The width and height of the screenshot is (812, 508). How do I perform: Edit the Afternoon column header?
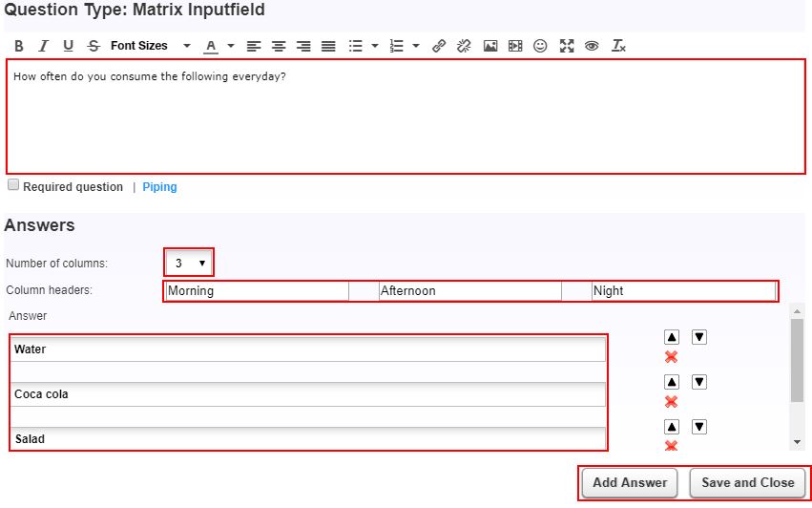pyautogui.click(x=470, y=291)
